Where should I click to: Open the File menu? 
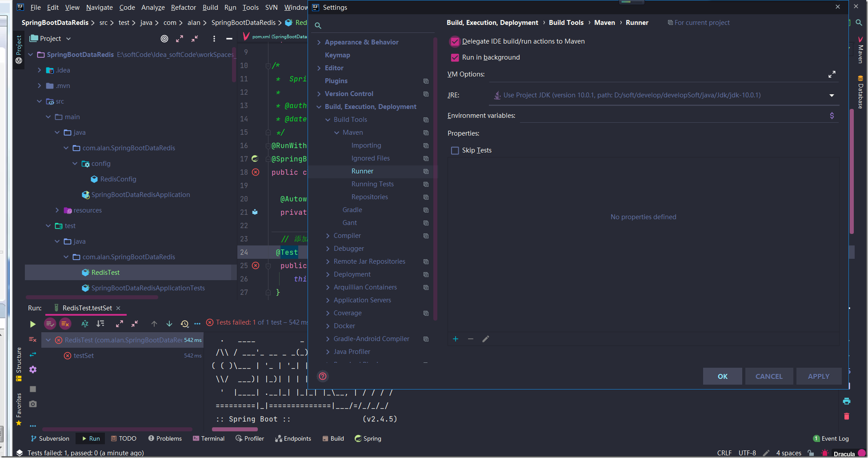coord(36,8)
